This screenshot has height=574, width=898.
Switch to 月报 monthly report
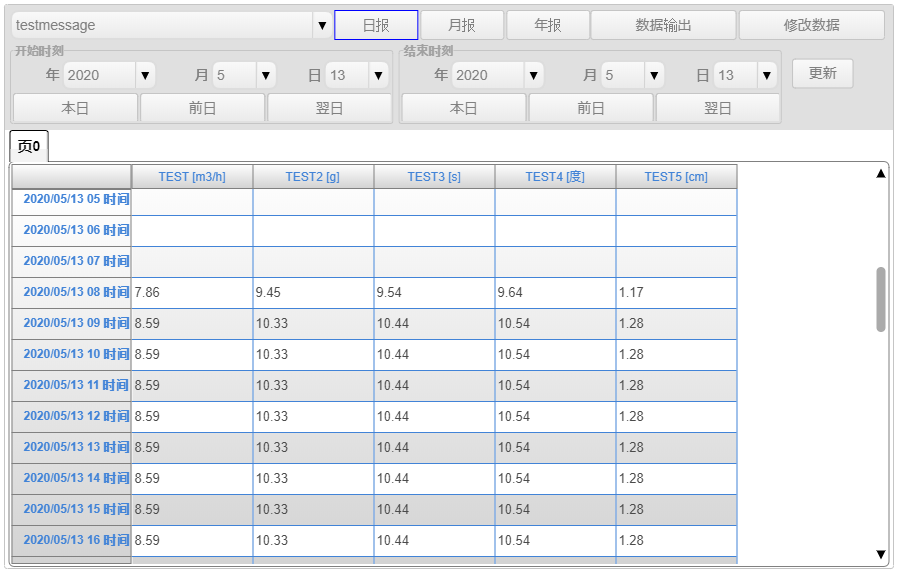[x=462, y=25]
